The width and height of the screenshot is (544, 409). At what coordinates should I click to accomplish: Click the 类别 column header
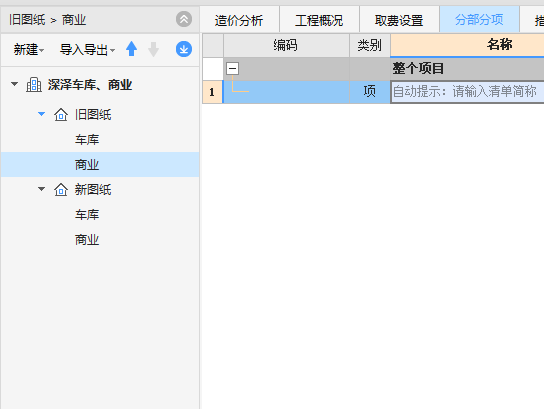click(369, 45)
